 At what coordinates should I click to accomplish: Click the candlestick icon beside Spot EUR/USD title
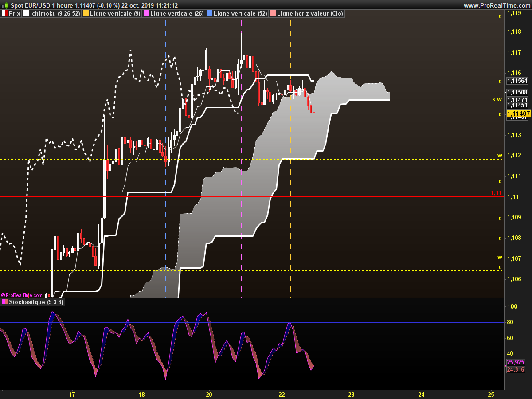(x=5, y=5)
